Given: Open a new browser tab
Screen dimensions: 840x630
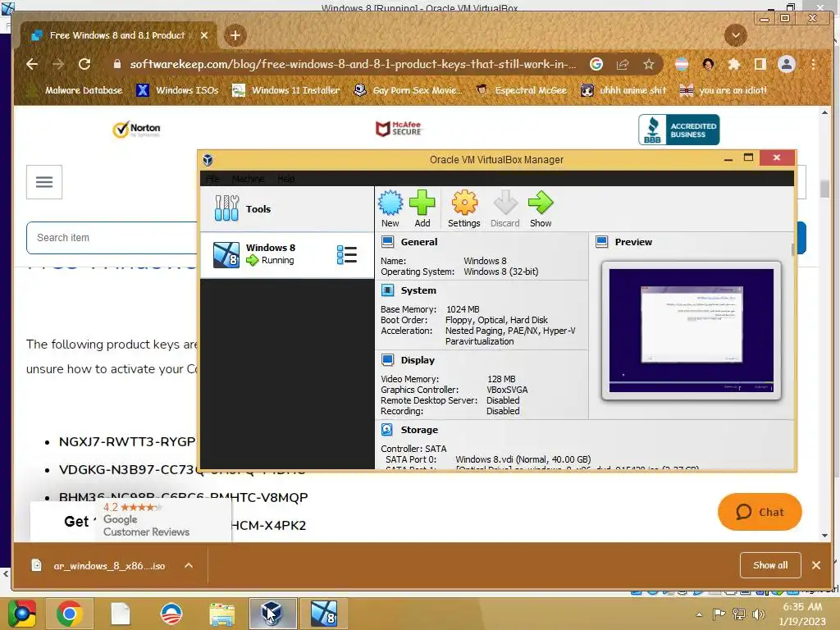Looking at the screenshot, I should (x=235, y=35).
